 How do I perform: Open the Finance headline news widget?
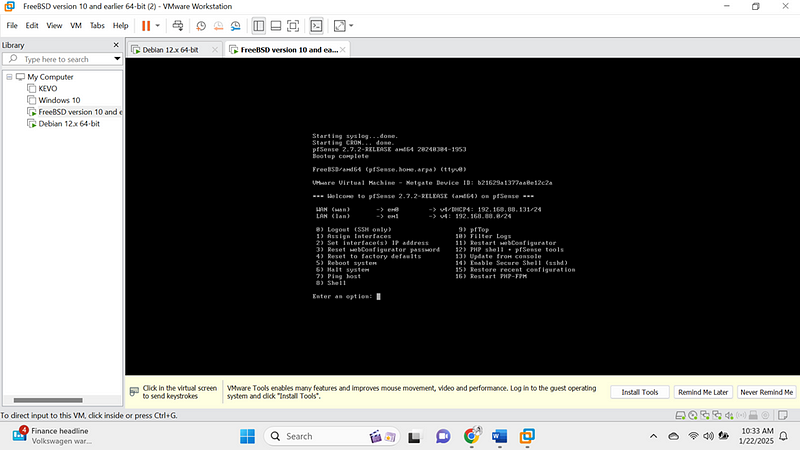pos(51,436)
